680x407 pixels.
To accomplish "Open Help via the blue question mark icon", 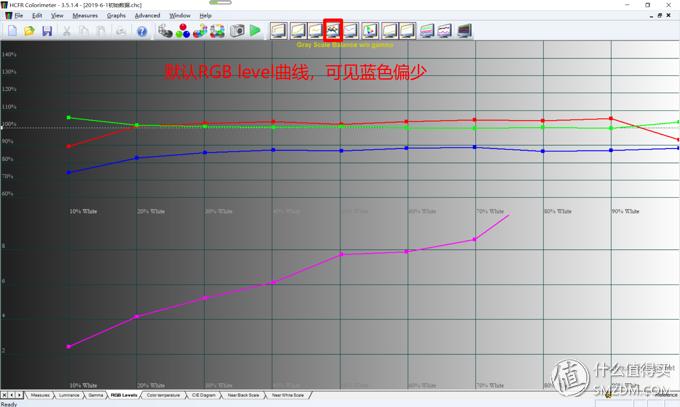I will 142,31.
